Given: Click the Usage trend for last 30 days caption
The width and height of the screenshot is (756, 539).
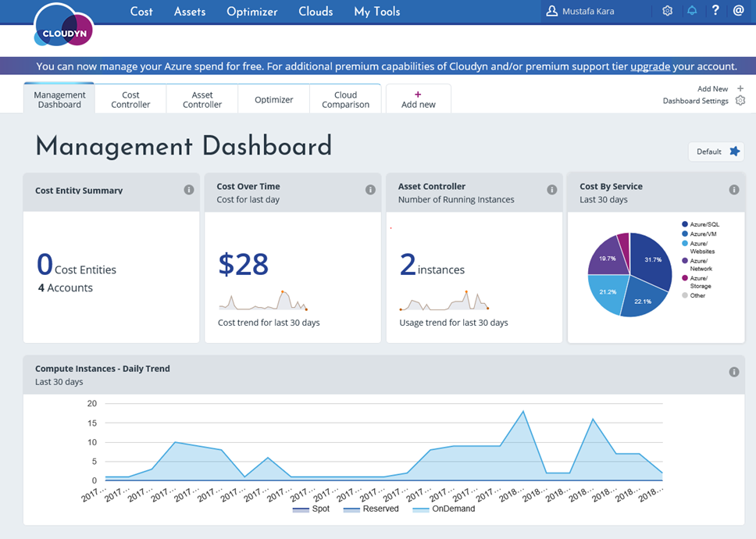Looking at the screenshot, I should click(x=454, y=323).
